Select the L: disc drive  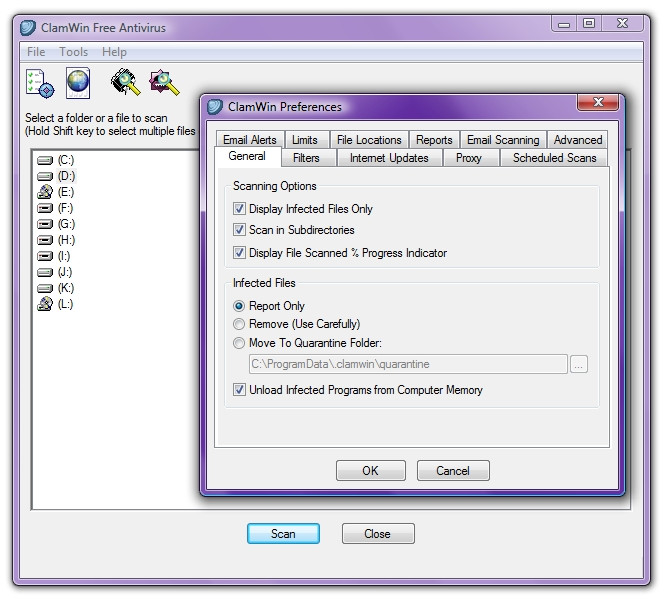tap(45, 304)
